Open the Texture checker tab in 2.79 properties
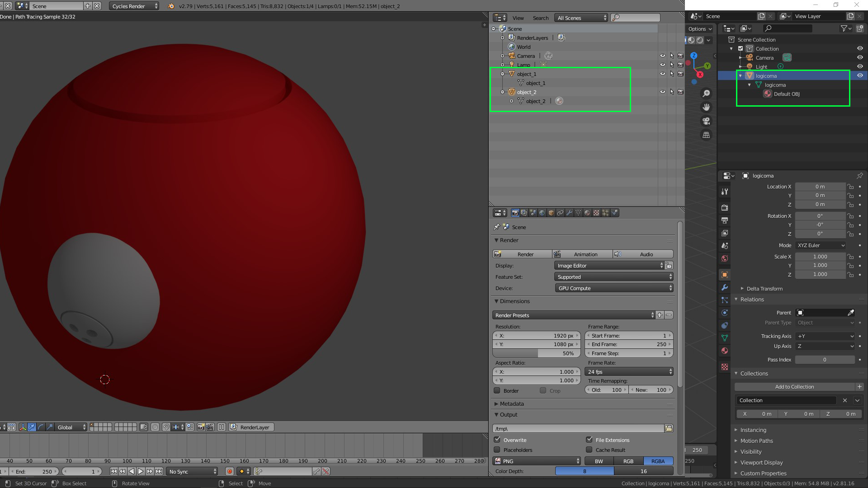 point(596,213)
